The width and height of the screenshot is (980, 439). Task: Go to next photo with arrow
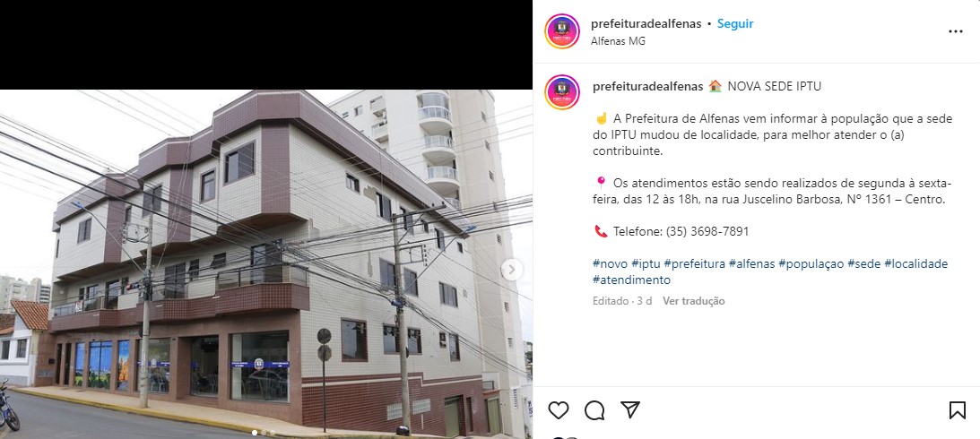pos(511,270)
